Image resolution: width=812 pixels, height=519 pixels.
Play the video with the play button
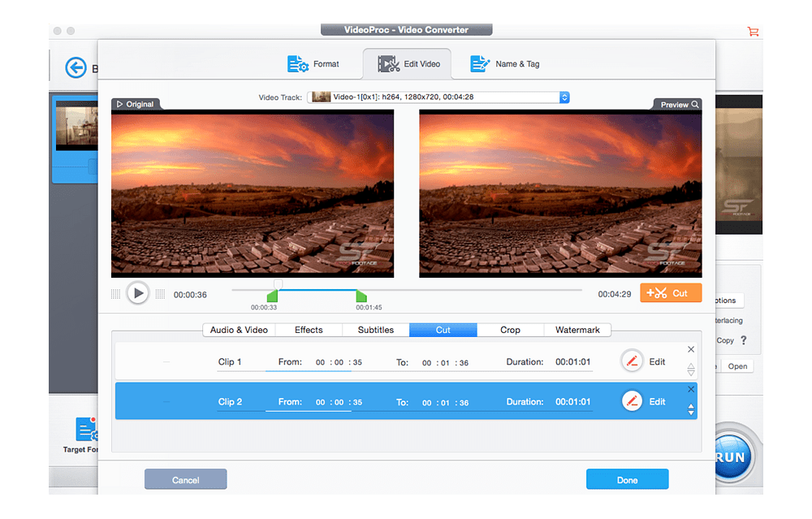point(138,293)
